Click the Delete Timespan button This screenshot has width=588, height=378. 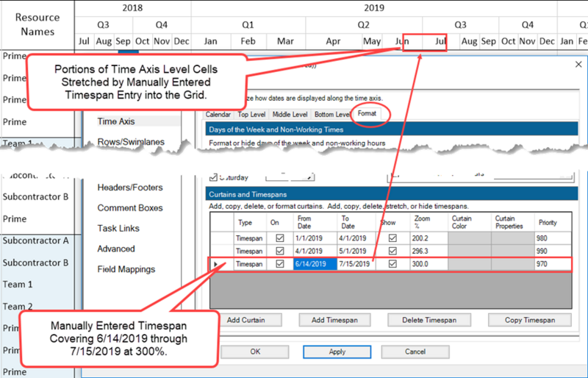[x=429, y=320]
